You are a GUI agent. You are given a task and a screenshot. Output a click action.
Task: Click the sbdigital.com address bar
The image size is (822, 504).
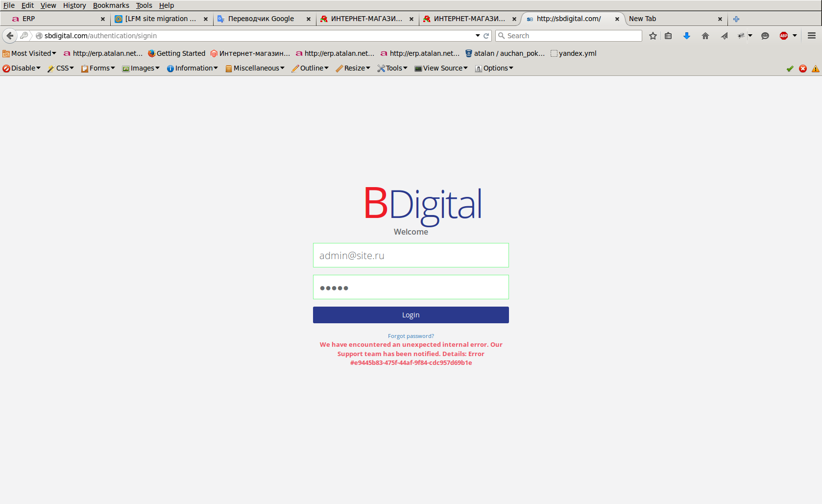(x=255, y=36)
